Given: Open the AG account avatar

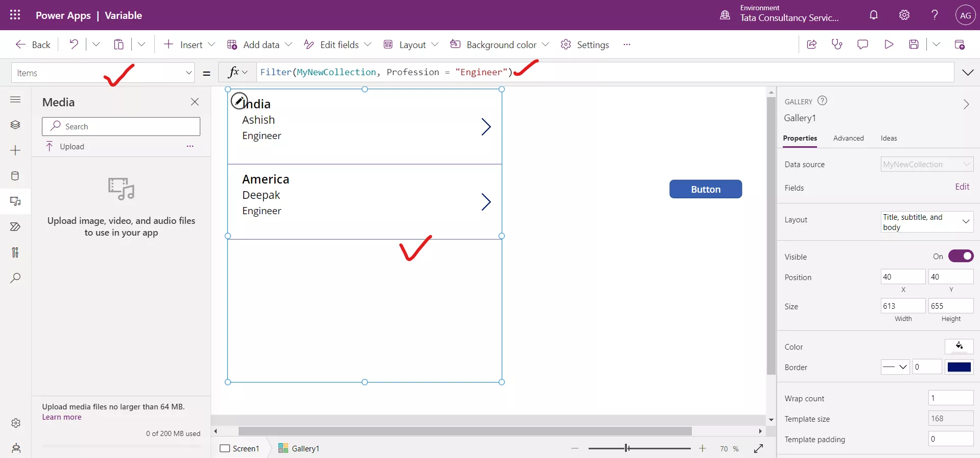Looking at the screenshot, I should pos(965,15).
